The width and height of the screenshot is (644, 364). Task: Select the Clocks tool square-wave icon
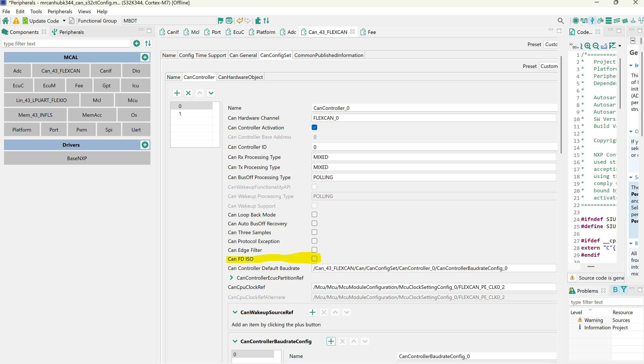584,20
